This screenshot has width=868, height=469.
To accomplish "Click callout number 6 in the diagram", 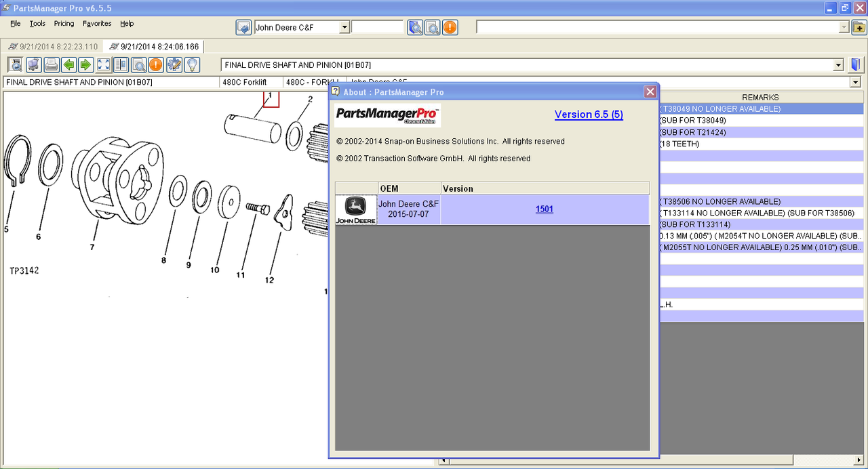I will [38, 237].
